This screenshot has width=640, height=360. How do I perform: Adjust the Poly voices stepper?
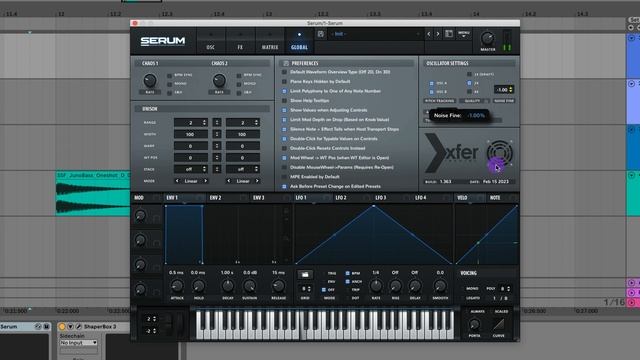click(x=508, y=289)
